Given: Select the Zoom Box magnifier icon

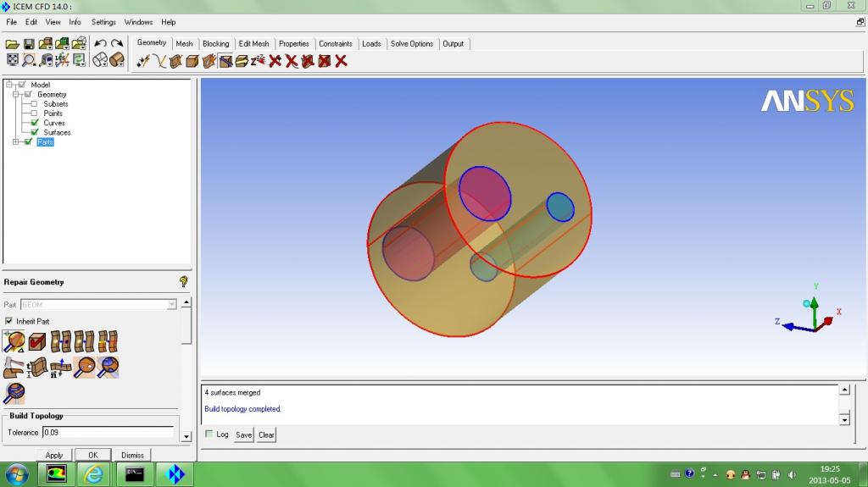Looking at the screenshot, I should (29, 60).
